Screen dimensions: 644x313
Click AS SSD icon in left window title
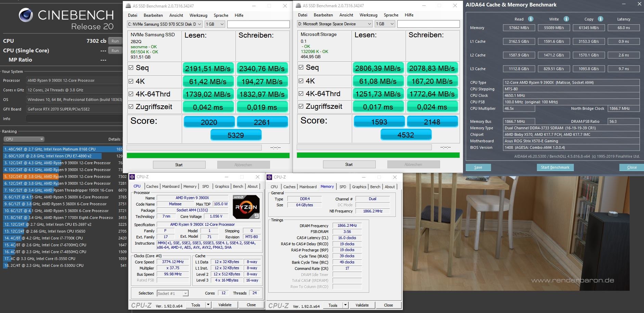(x=128, y=6)
